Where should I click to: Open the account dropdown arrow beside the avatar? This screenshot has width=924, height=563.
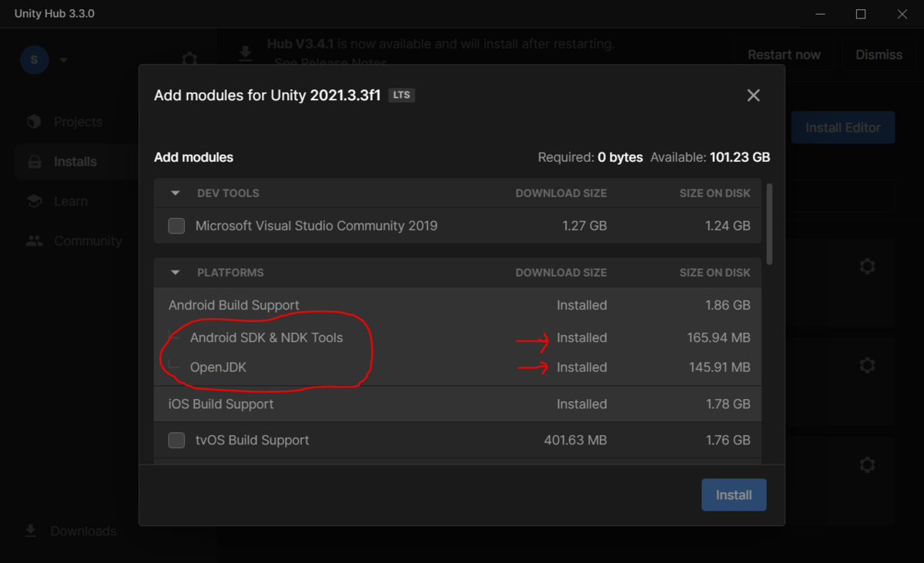point(63,60)
